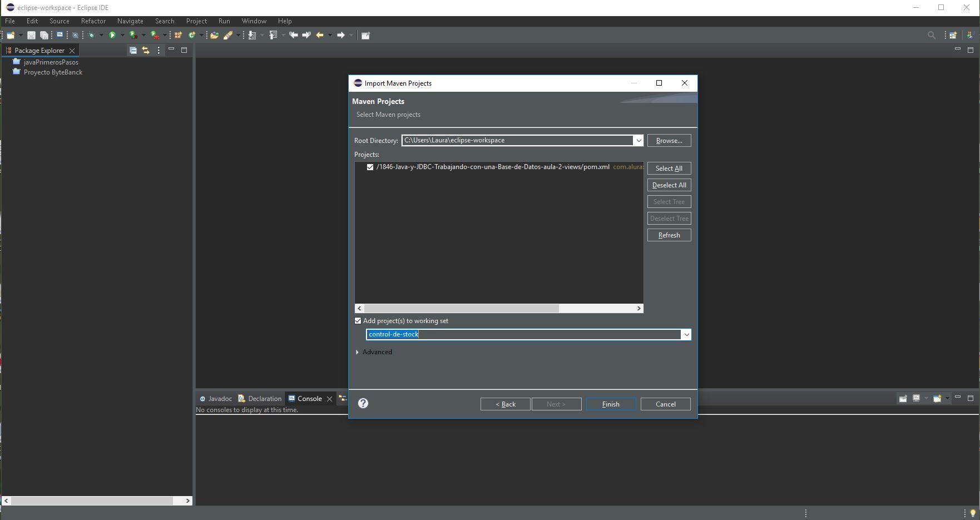Click the Skip All Breakpoints icon
The height and width of the screenshot is (520, 980).
click(x=76, y=35)
